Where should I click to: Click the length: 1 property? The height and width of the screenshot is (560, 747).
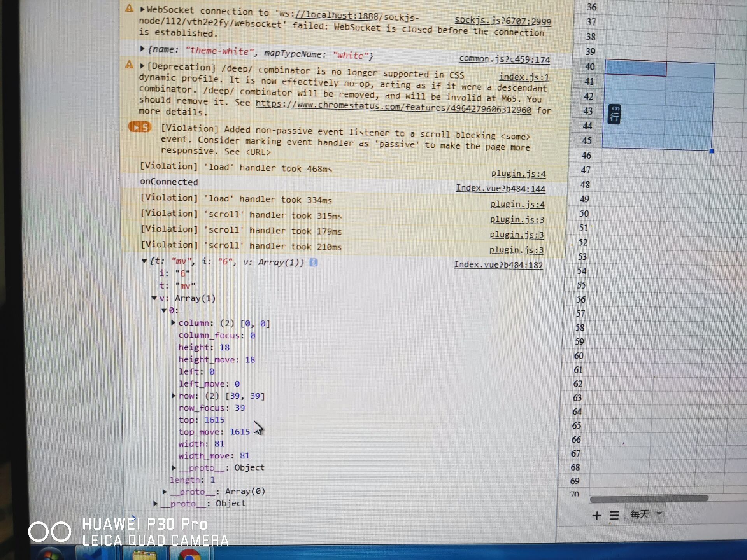point(192,480)
